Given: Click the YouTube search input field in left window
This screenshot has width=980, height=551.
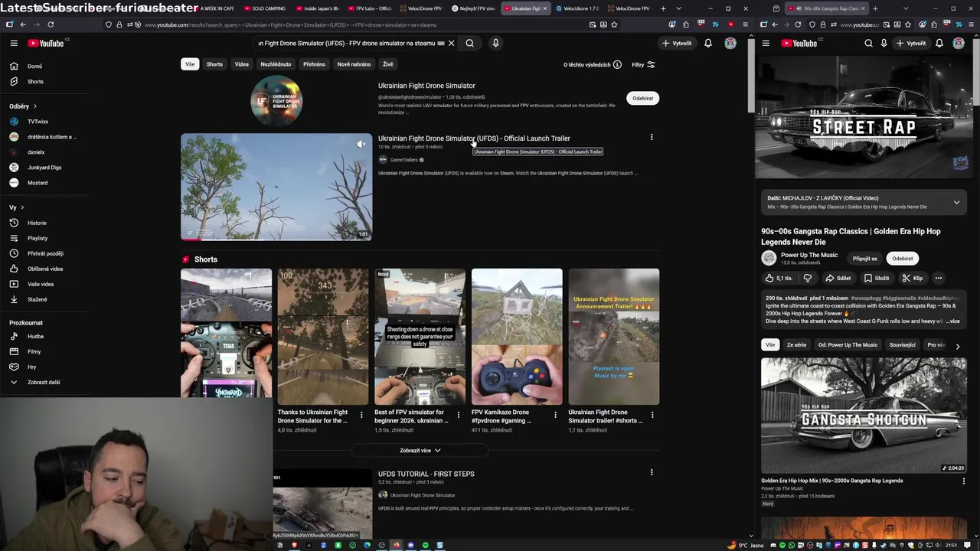Looking at the screenshot, I should click(351, 43).
